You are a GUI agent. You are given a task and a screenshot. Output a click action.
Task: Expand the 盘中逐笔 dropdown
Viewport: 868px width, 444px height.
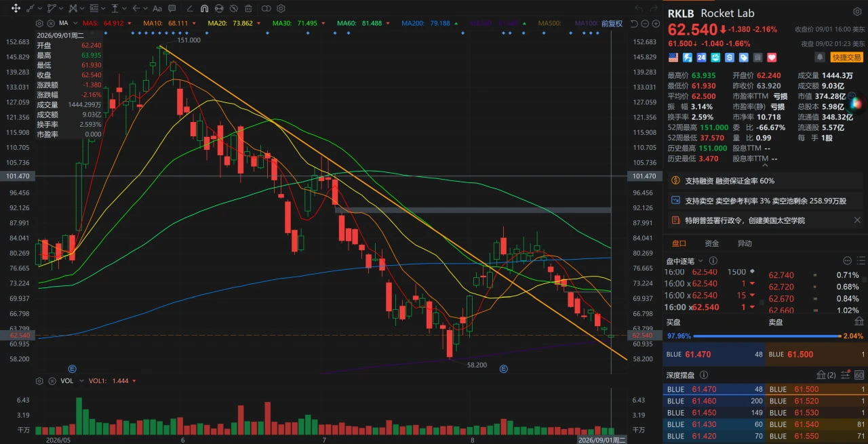tap(701, 260)
